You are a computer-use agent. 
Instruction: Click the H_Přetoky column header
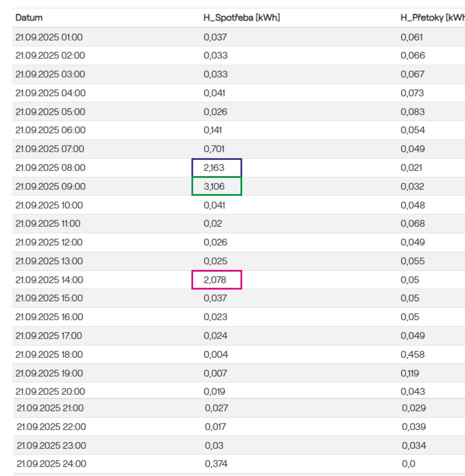tap(432, 18)
